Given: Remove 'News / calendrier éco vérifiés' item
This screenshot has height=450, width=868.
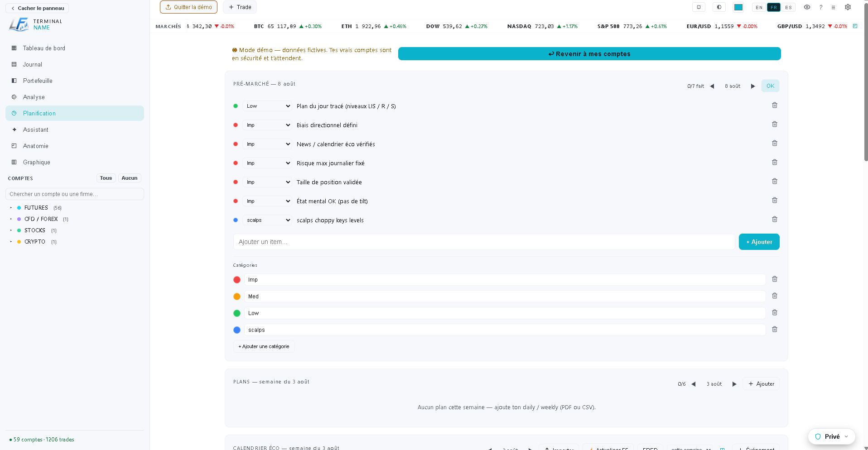Looking at the screenshot, I should pos(774,143).
